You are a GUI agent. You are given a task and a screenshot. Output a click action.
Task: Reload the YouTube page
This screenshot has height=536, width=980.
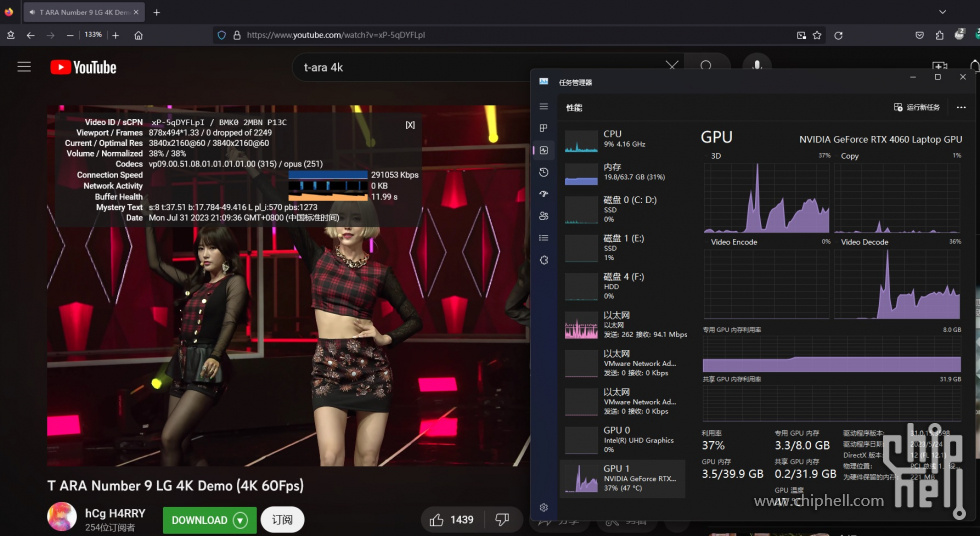click(x=838, y=36)
